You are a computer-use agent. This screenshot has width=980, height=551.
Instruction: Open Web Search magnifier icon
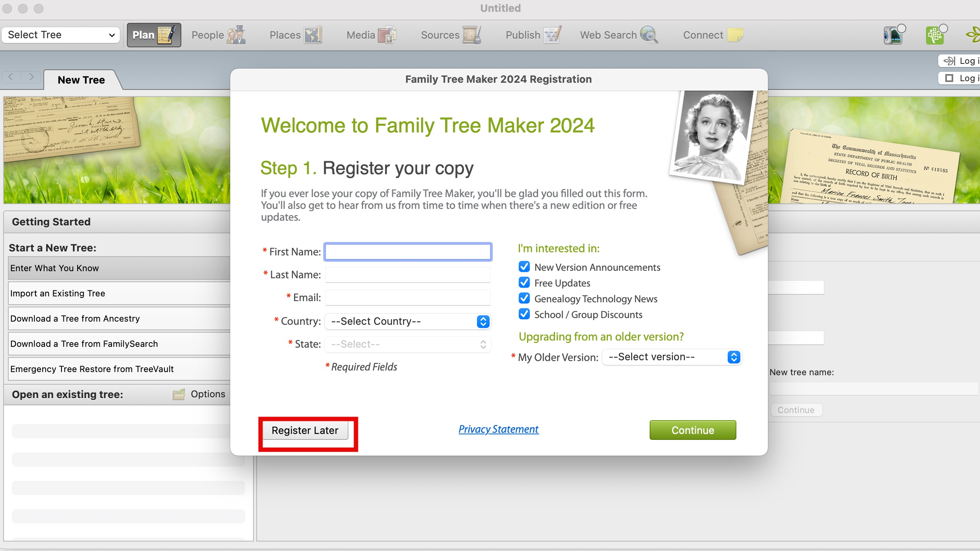pyautogui.click(x=649, y=35)
